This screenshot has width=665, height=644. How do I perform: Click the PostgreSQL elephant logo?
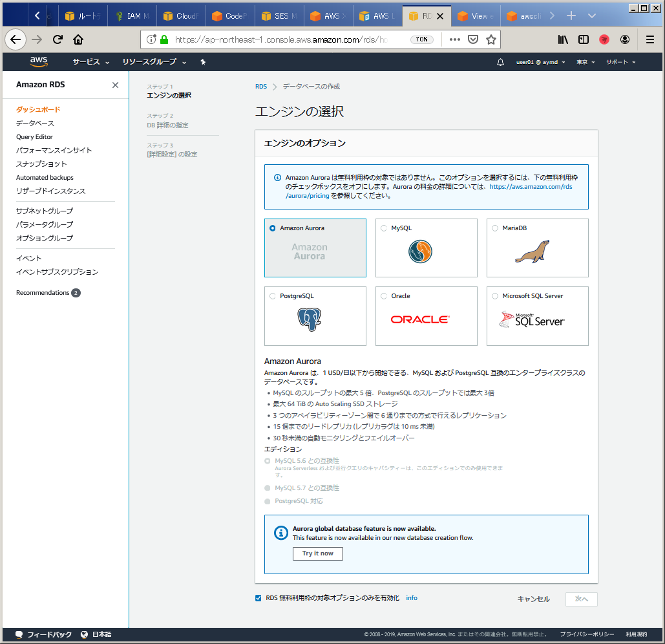(310, 319)
